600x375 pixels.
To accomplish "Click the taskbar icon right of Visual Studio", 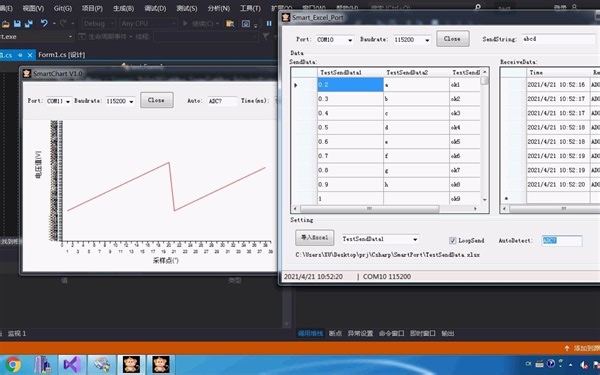I will (102, 364).
